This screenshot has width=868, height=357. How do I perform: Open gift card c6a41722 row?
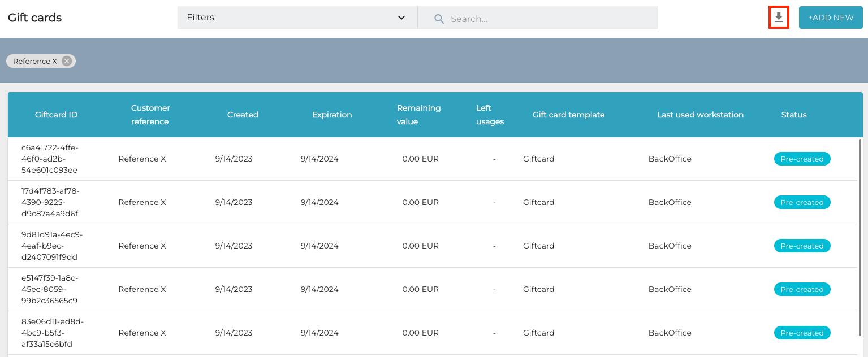coord(50,159)
